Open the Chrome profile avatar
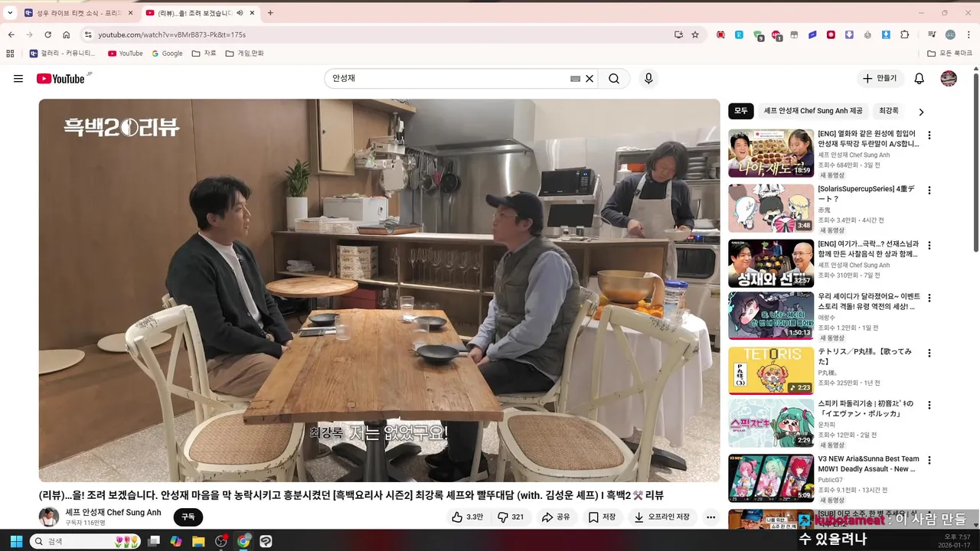Screen dimensions: 980x551 point(950,34)
